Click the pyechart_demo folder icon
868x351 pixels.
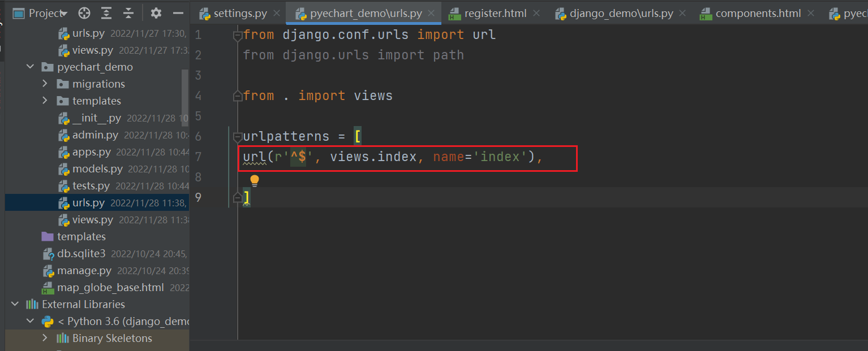point(48,67)
